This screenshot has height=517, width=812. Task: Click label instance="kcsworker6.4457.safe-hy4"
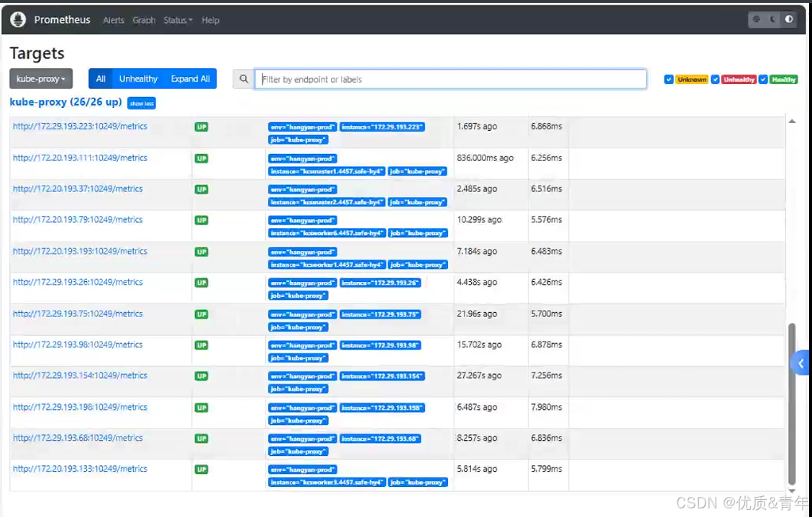click(x=327, y=234)
